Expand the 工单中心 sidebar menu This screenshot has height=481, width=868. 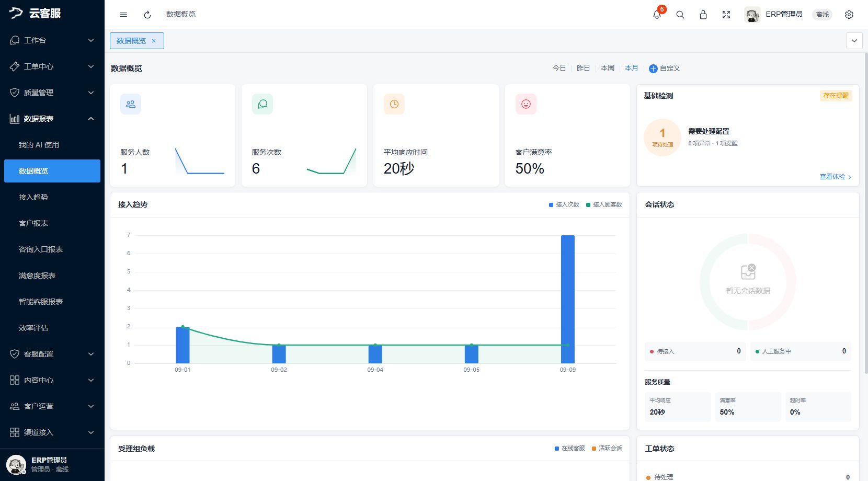click(x=52, y=66)
